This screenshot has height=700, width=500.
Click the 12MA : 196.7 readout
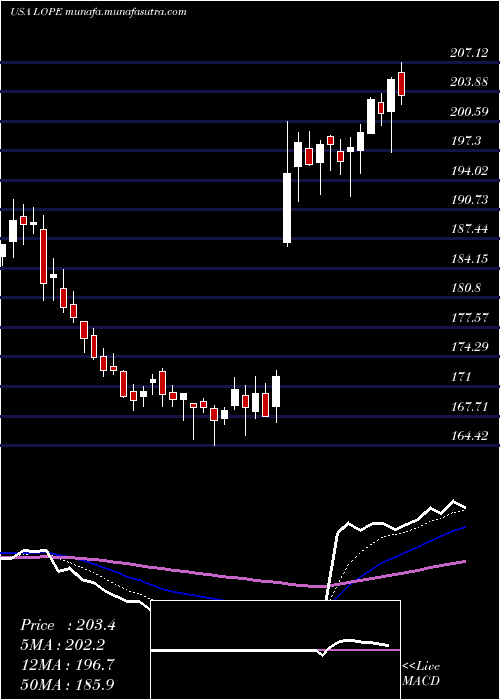coord(67,665)
